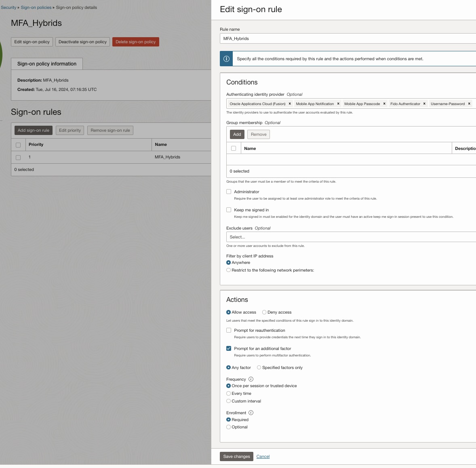The image size is (476, 468).
Task: Choose the Deny access radio option
Action: [x=264, y=312]
